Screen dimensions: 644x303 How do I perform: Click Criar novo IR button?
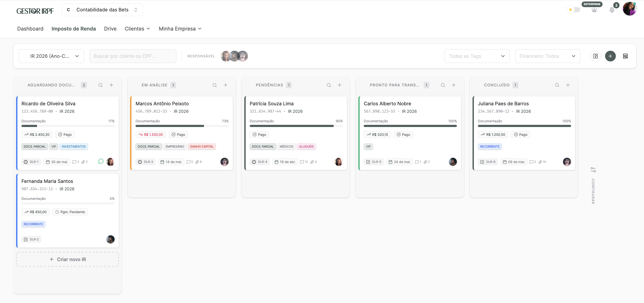pos(68,259)
